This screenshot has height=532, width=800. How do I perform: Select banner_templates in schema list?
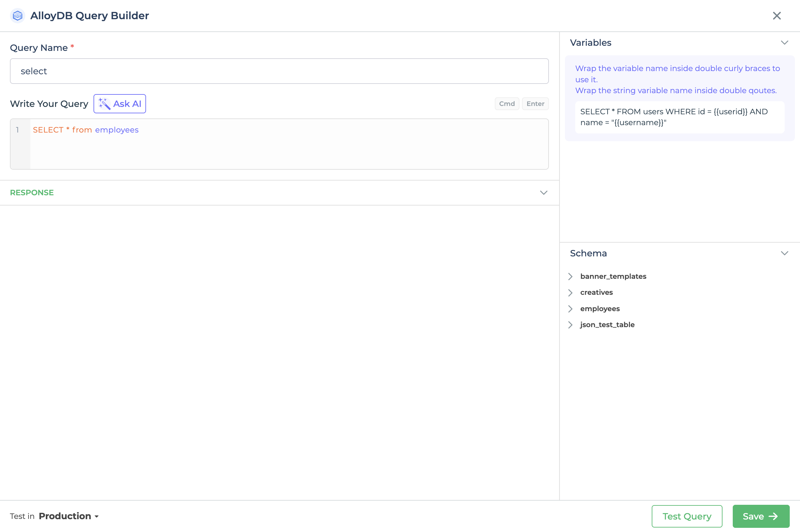[613, 277]
